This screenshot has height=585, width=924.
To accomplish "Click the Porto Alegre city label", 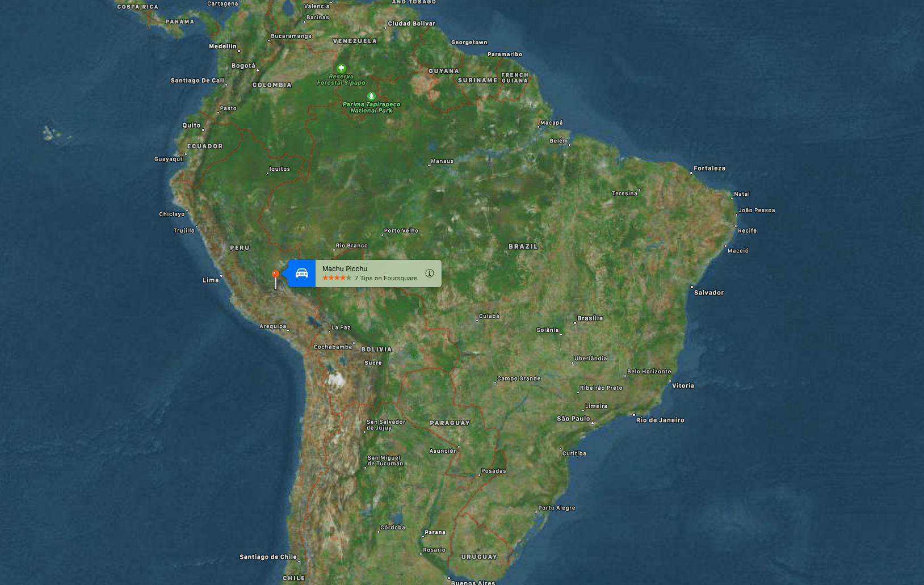I will click(x=557, y=508).
